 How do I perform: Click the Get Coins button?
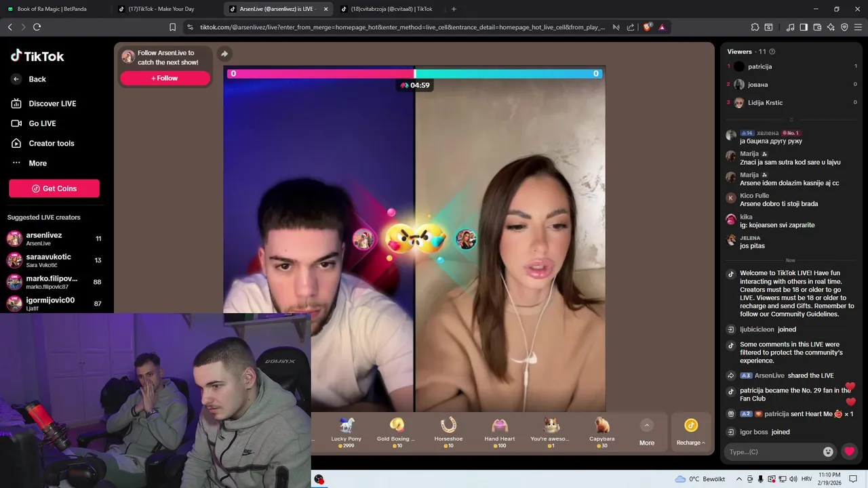[54, 188]
